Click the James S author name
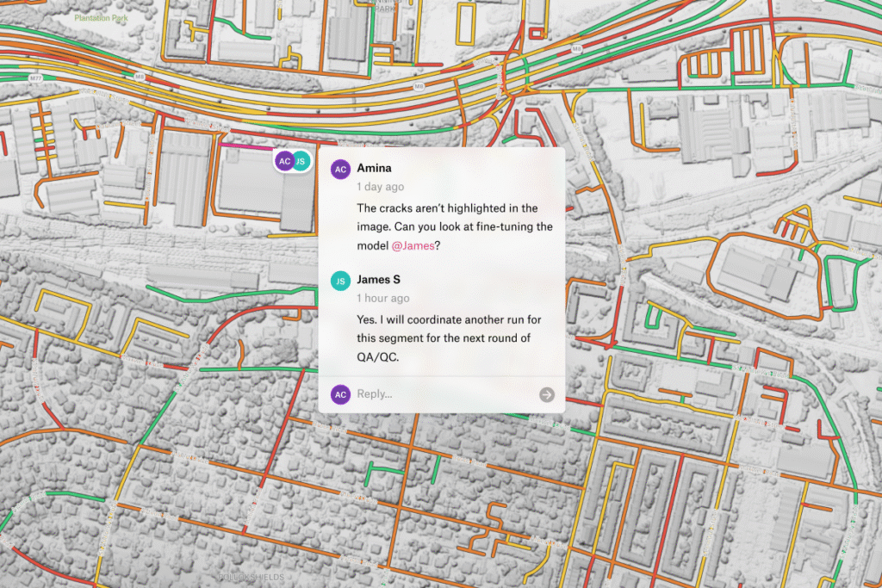 [378, 280]
